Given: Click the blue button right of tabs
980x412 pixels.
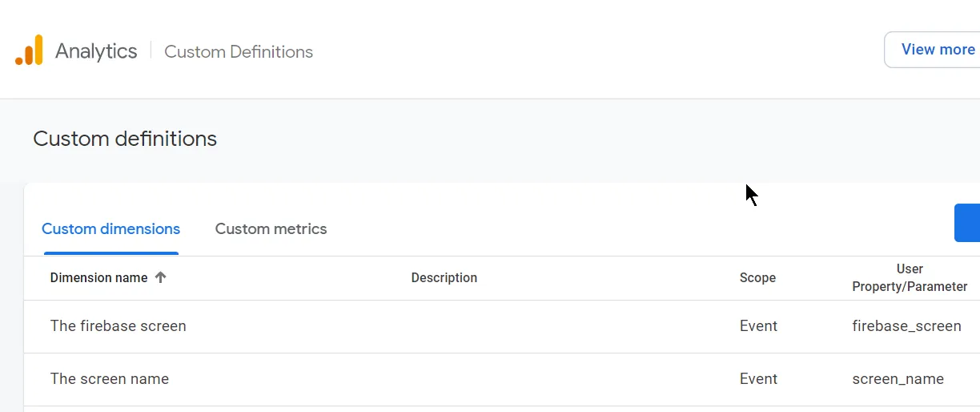Looking at the screenshot, I should (967, 223).
